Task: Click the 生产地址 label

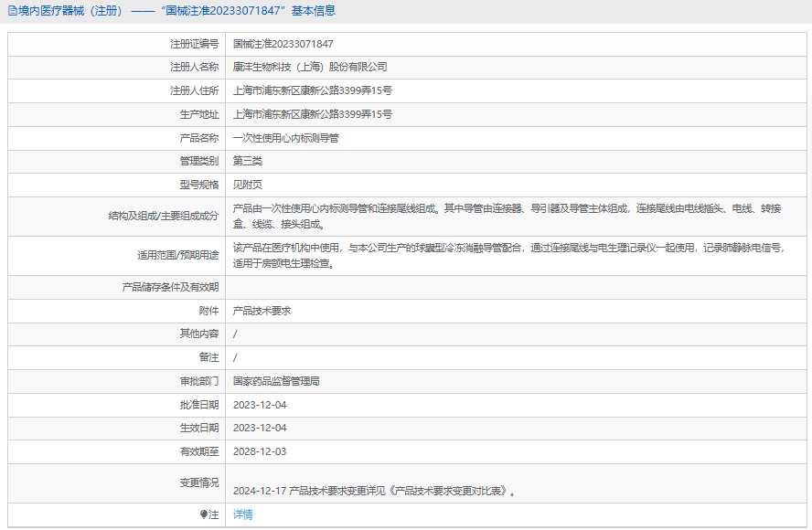Action: (x=199, y=114)
